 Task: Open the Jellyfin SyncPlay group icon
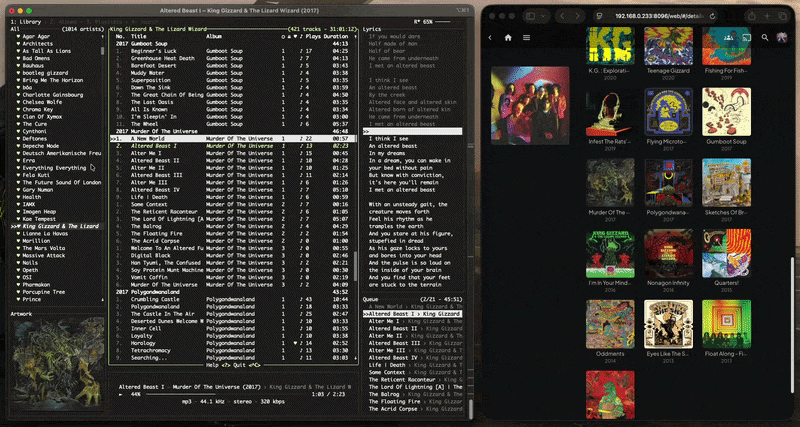coord(730,37)
